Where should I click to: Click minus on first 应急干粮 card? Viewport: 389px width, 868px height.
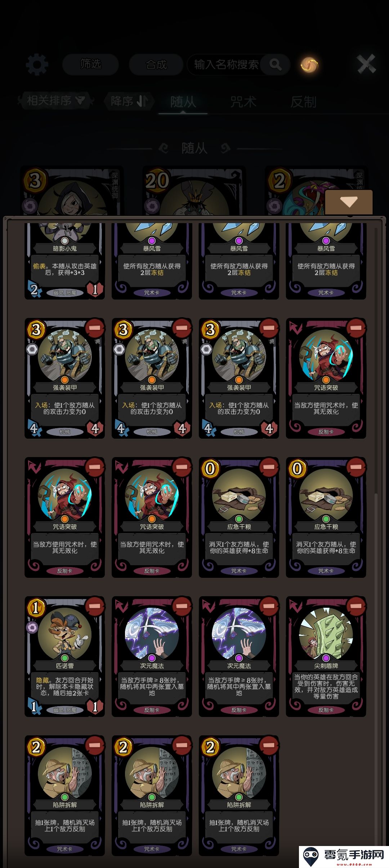(269, 467)
